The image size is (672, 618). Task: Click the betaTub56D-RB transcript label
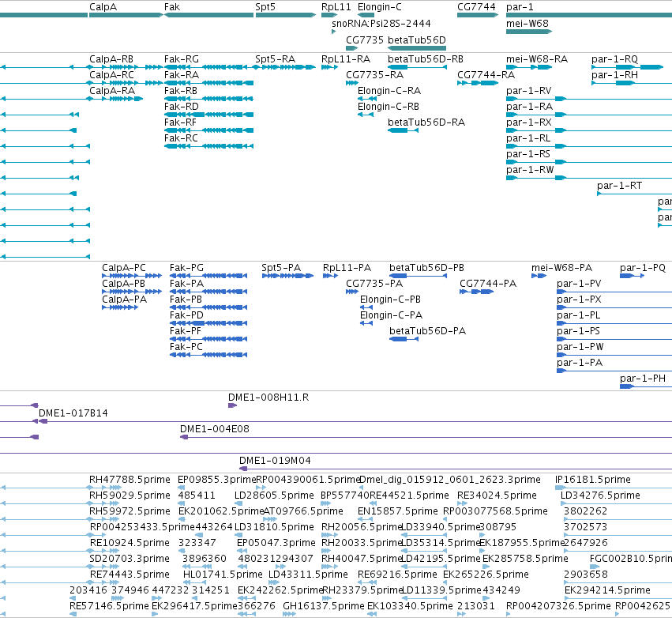pos(426,59)
